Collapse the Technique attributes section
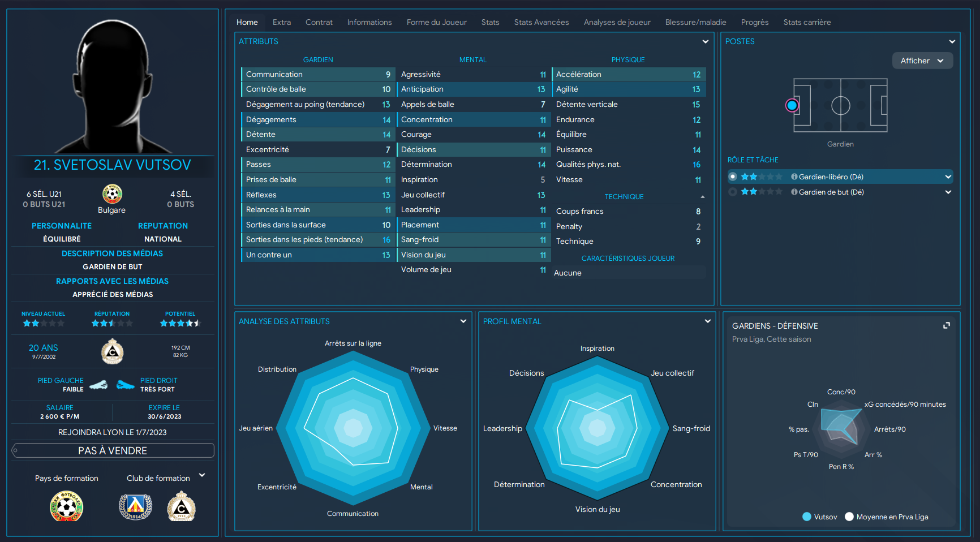The image size is (980, 542). (703, 197)
